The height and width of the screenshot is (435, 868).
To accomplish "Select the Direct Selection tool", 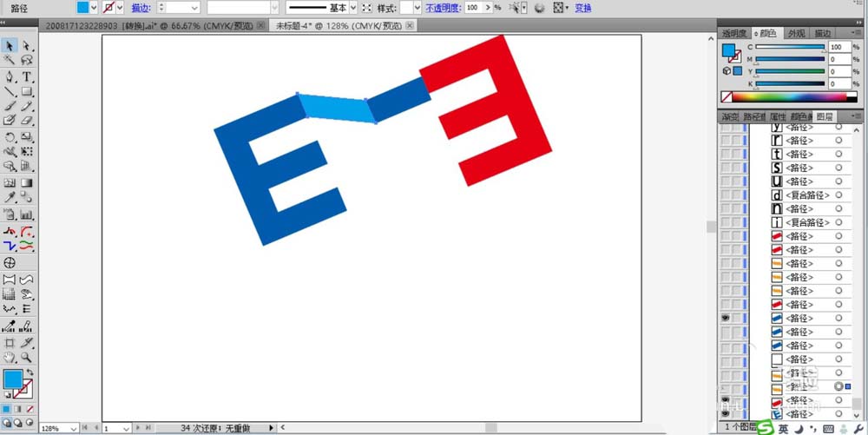I will coord(26,45).
